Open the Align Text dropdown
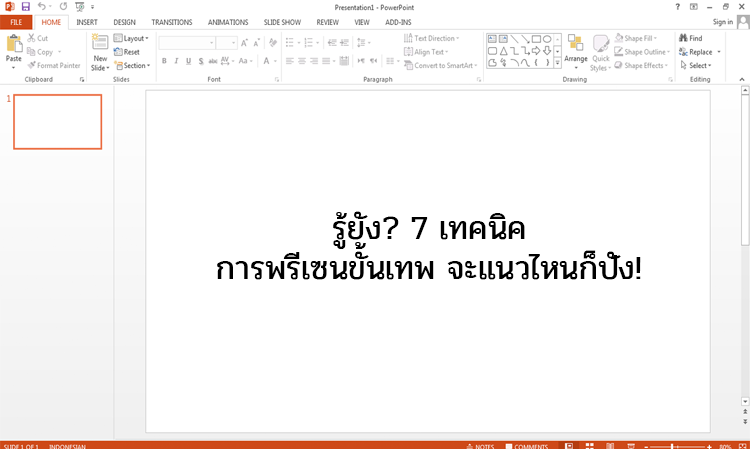 (426, 52)
